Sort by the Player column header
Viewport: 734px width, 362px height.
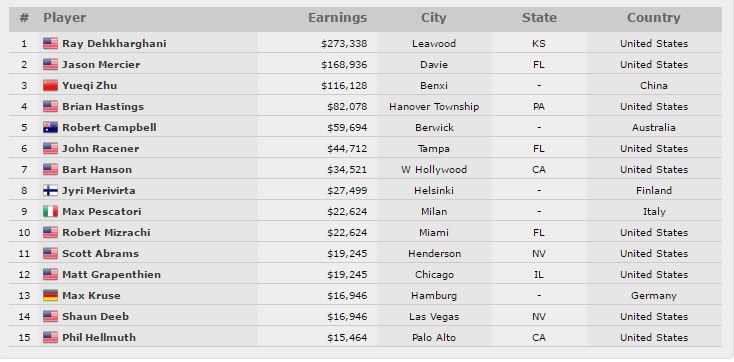(x=65, y=18)
